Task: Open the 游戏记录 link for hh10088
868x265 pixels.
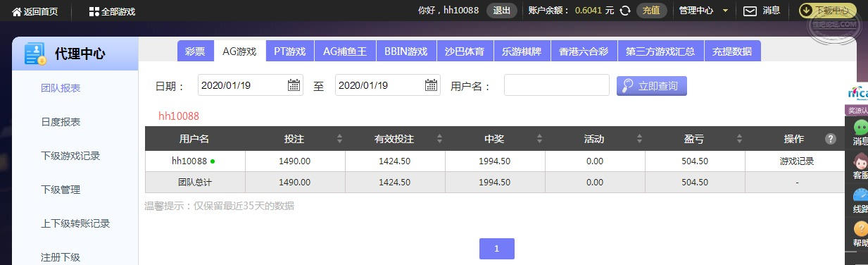Action: tap(797, 161)
